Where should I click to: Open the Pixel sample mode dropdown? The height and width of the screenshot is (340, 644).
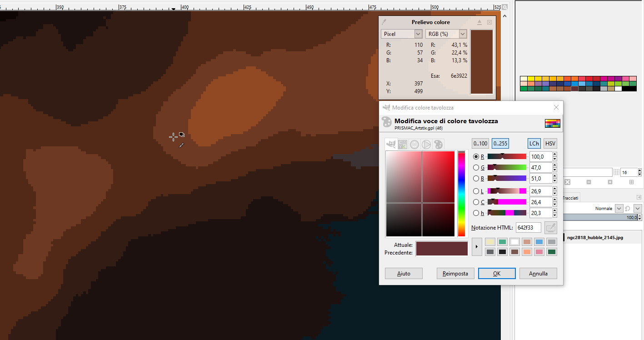tap(402, 34)
